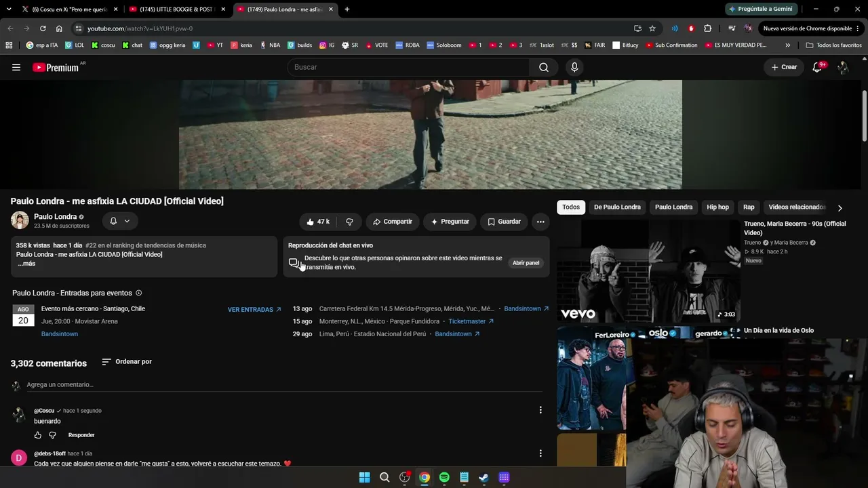Go to the YouTube Premium home logo

click(56, 67)
